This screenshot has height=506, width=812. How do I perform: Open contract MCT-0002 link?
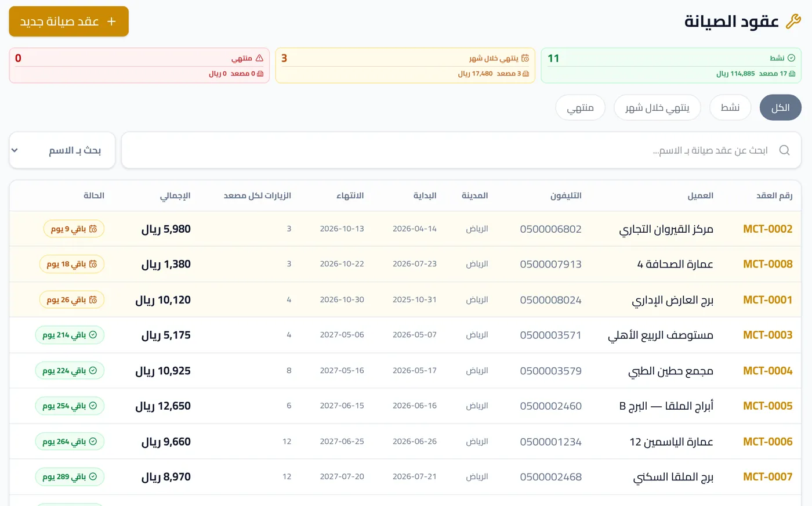767,229
